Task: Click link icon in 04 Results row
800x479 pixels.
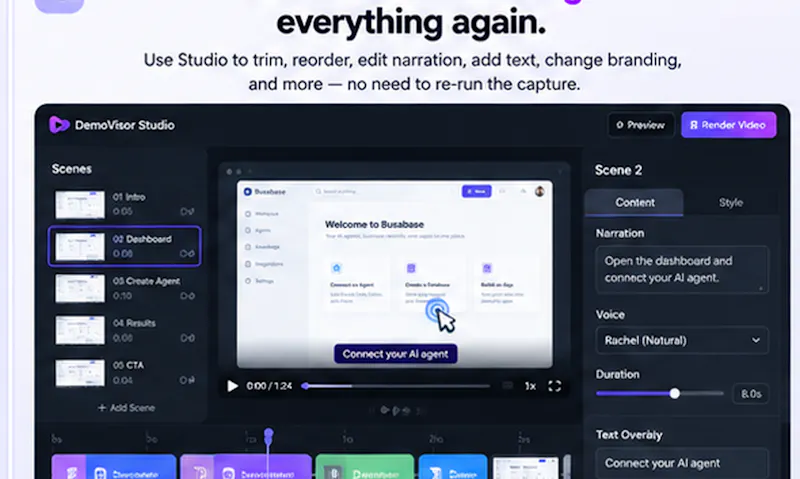Action: [187, 338]
